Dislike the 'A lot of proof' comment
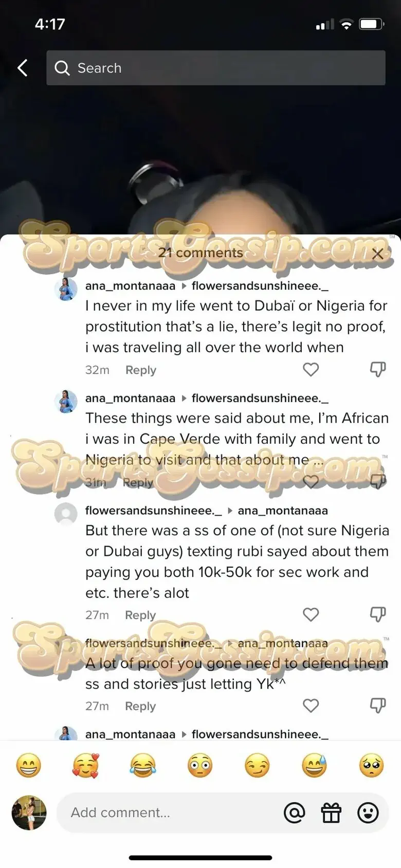401x868 pixels. tap(378, 706)
